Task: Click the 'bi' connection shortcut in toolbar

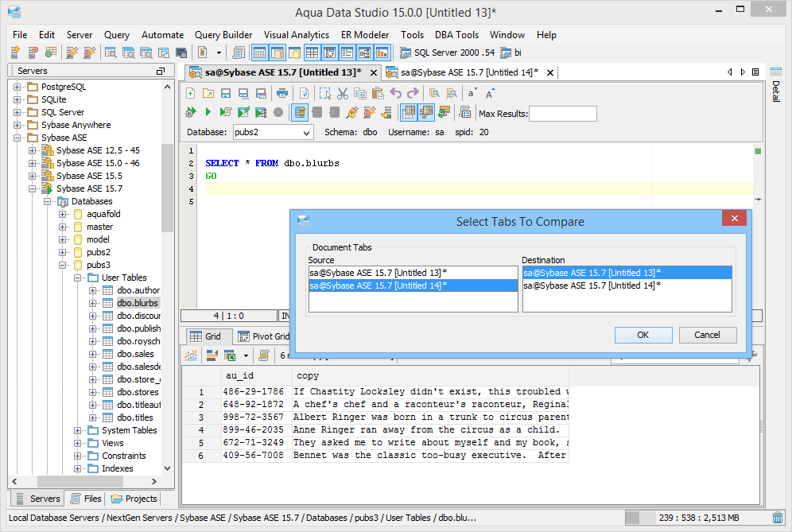Action: tap(511, 52)
